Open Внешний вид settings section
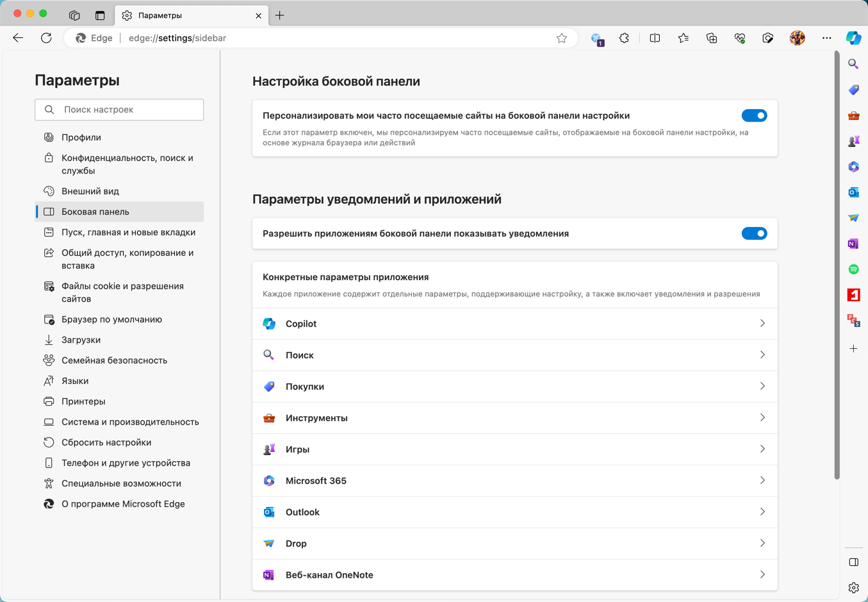The width and height of the screenshot is (868, 602). coord(90,191)
